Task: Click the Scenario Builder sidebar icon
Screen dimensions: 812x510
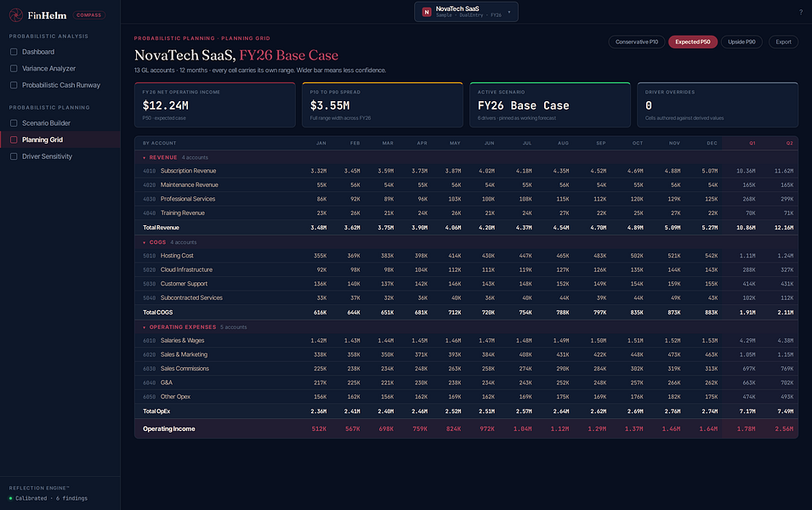Action: (x=14, y=123)
